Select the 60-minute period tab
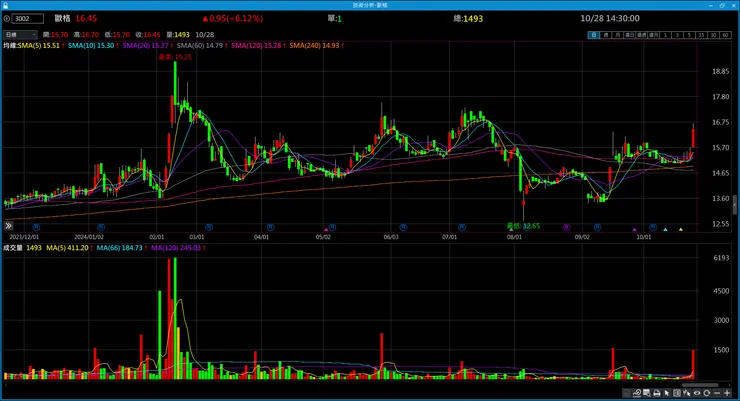 tap(725, 35)
